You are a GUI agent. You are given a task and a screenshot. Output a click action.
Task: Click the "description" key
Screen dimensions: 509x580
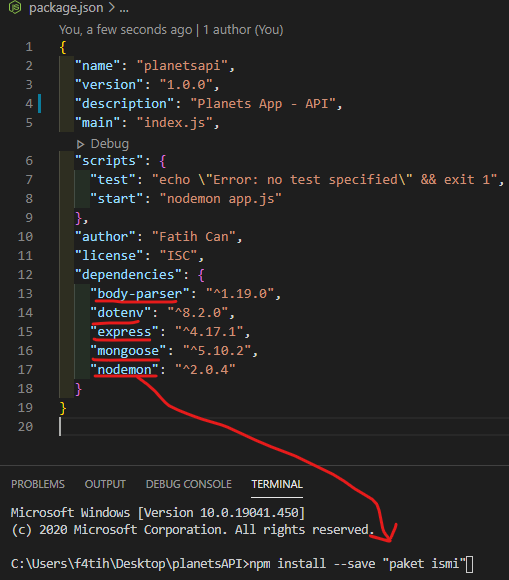(x=125, y=104)
